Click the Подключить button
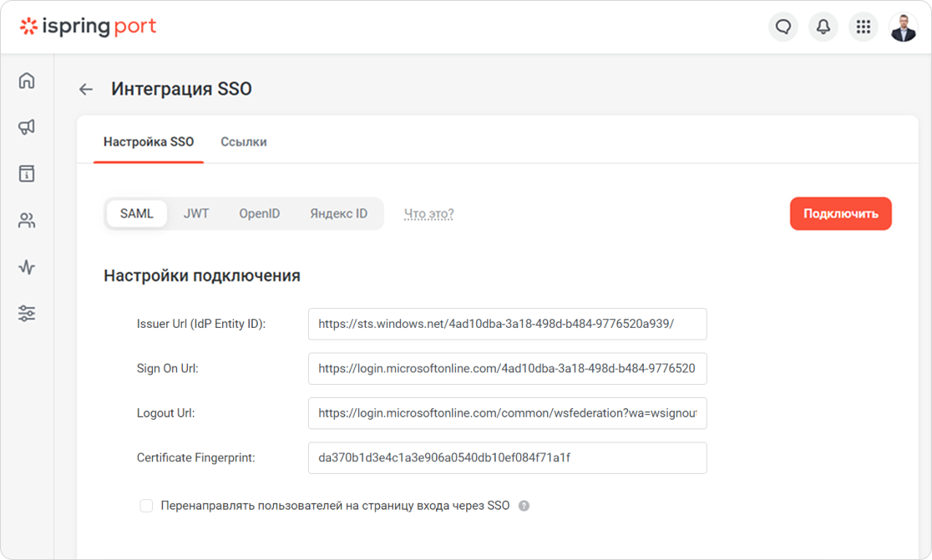932x560 pixels. [840, 214]
